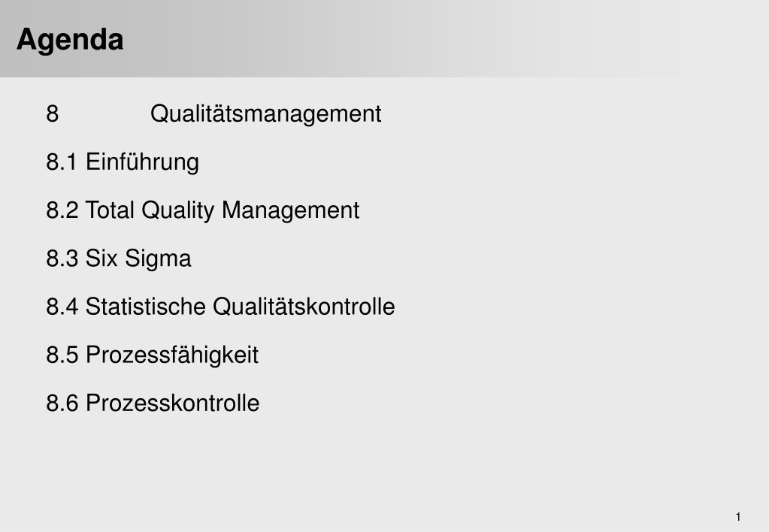Screen dimensions: 769x532
Task: Click the Agenda slide title
Action: click(70, 41)
